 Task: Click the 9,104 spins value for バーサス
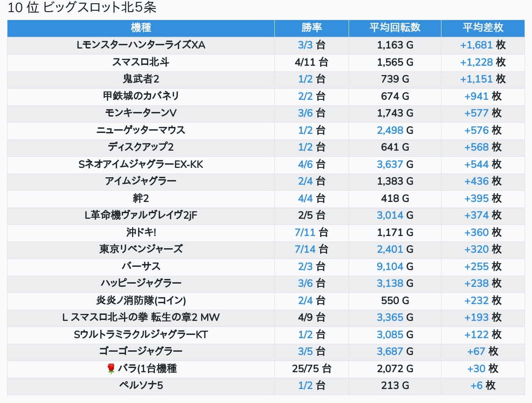(390, 266)
